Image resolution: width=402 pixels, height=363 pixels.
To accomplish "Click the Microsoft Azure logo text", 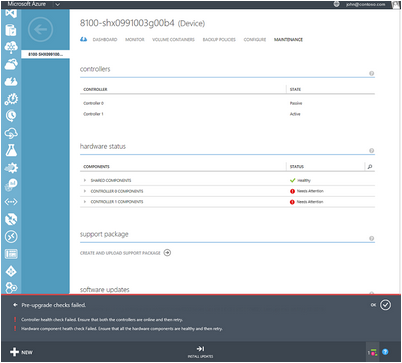I will point(27,4).
